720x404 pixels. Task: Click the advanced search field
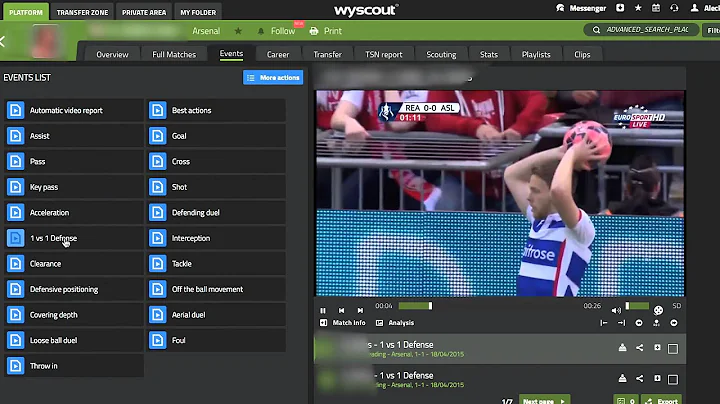click(x=641, y=30)
